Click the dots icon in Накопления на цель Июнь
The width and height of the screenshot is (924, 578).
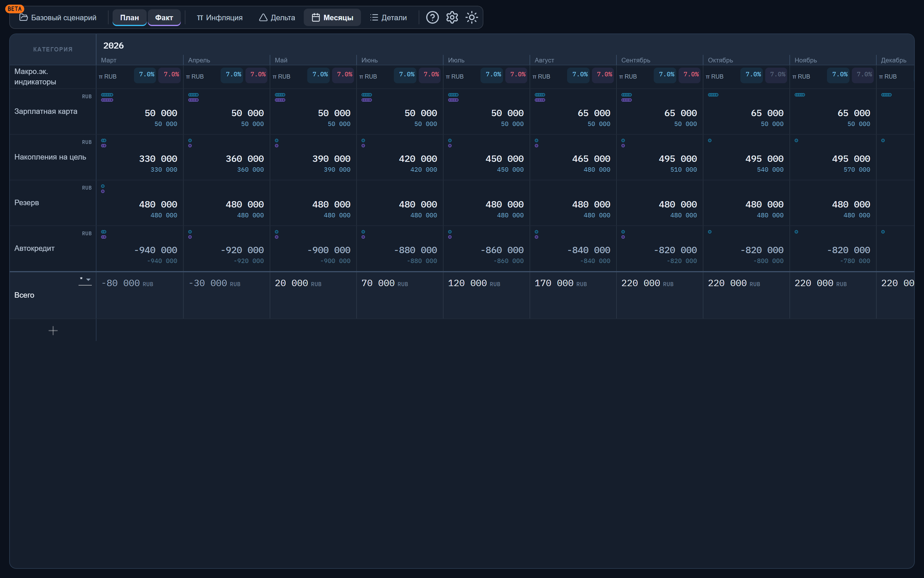tap(363, 143)
